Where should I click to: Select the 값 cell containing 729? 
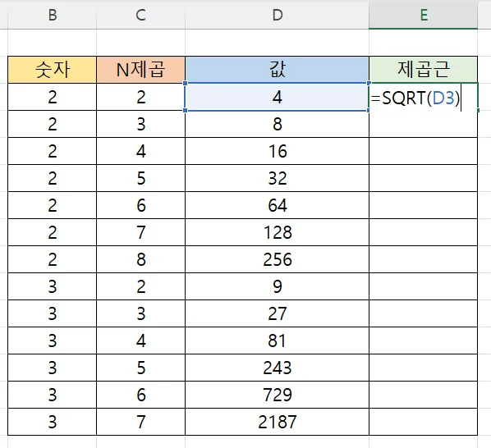(x=278, y=395)
